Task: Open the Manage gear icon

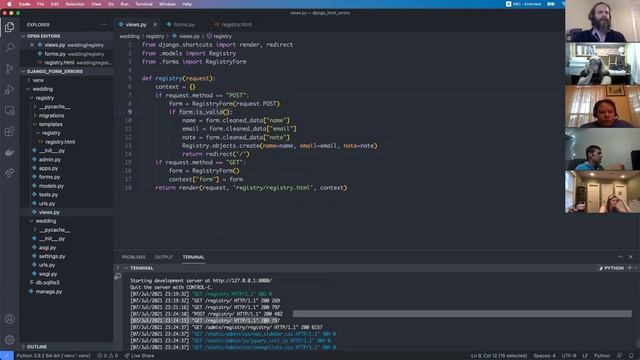Action: point(9,340)
